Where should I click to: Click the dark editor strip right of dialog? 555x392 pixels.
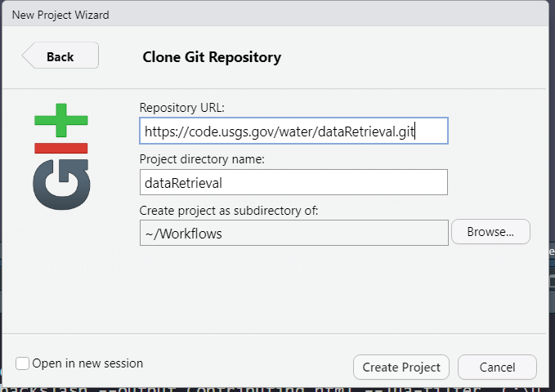pos(552,269)
